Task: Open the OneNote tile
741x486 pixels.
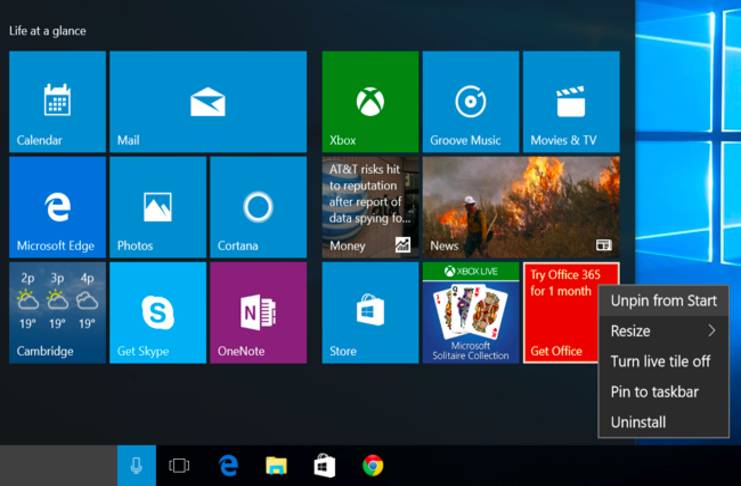Action: point(258,312)
